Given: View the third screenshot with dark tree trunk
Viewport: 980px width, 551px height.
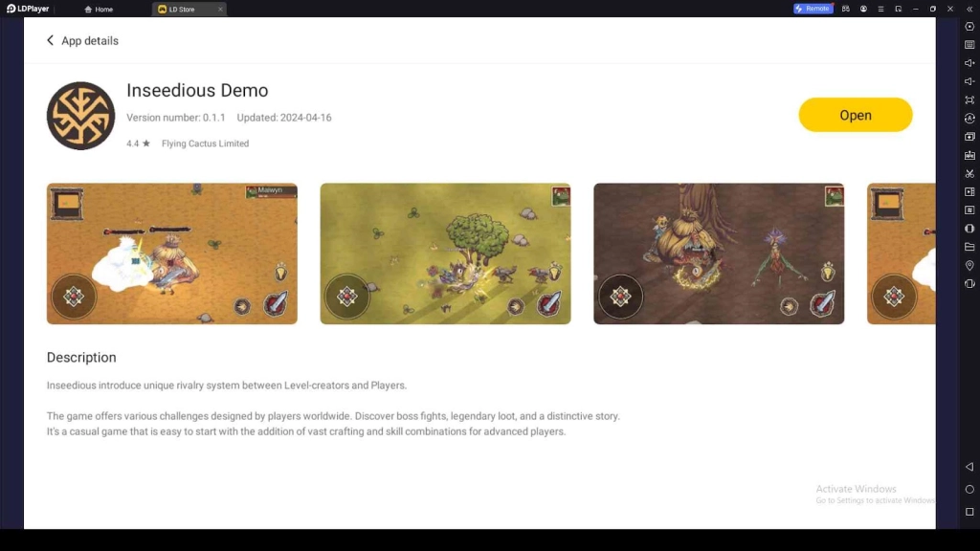Looking at the screenshot, I should pos(719,253).
